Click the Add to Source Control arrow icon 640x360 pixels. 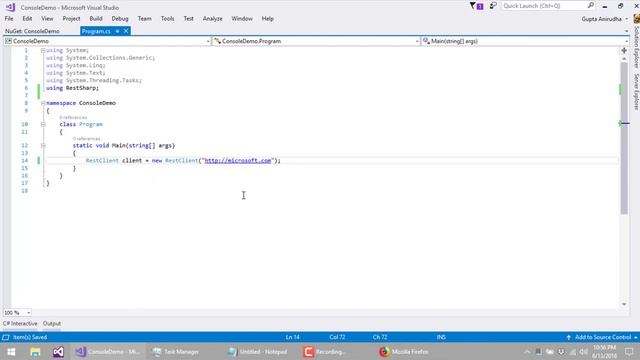tap(569, 337)
